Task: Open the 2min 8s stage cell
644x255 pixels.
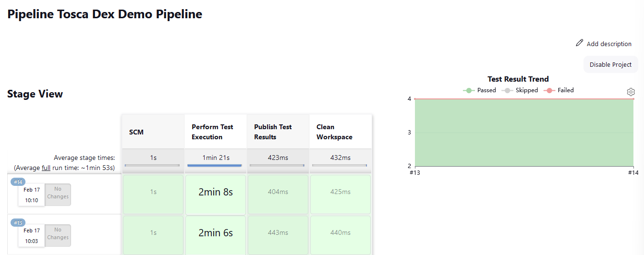Action: pyautogui.click(x=216, y=192)
